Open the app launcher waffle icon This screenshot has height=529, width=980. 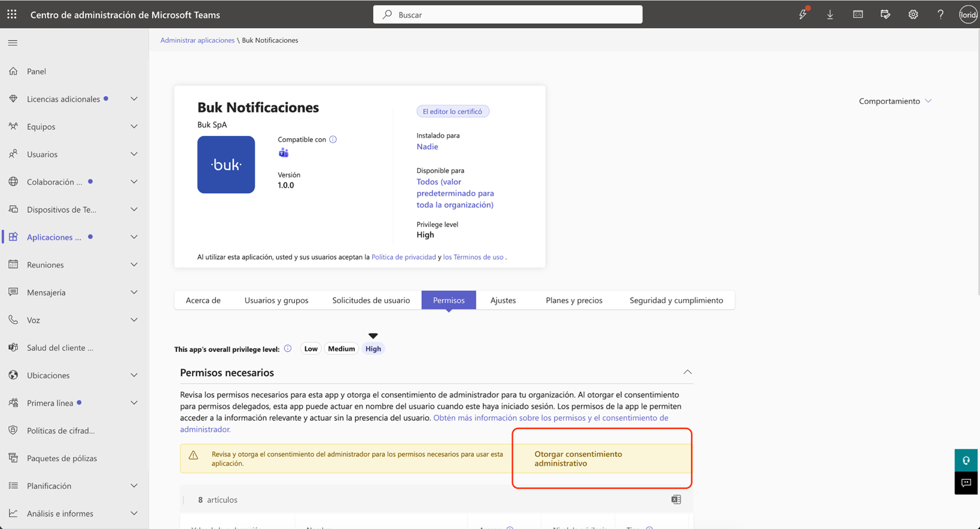(12, 14)
